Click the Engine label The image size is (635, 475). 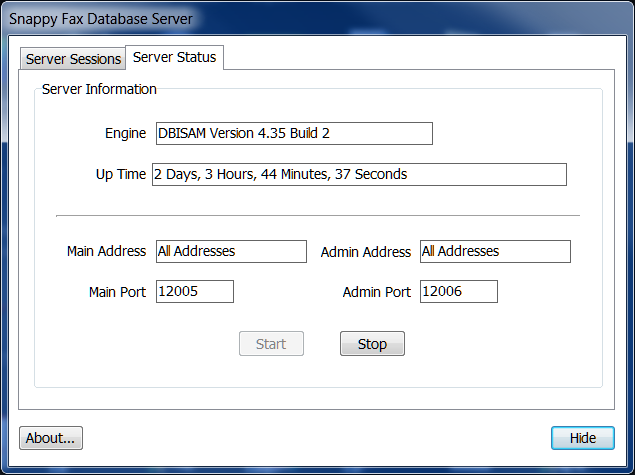click(126, 133)
